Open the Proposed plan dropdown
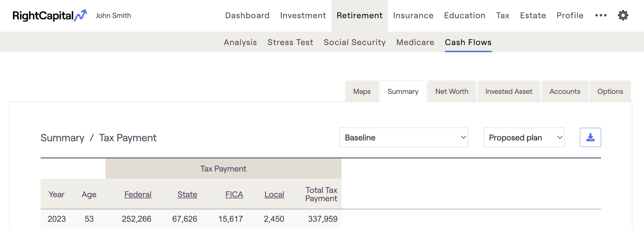Viewport: 644px width, 230px height. point(524,138)
